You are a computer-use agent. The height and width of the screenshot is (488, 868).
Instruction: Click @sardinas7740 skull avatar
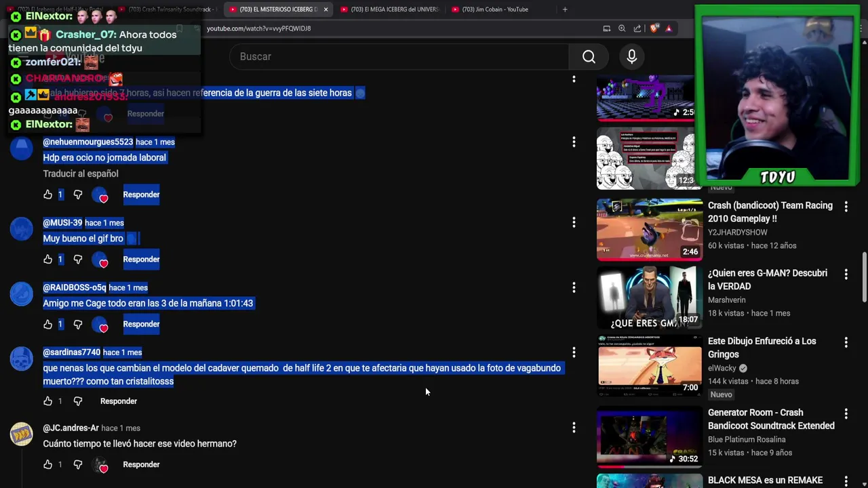point(21,359)
